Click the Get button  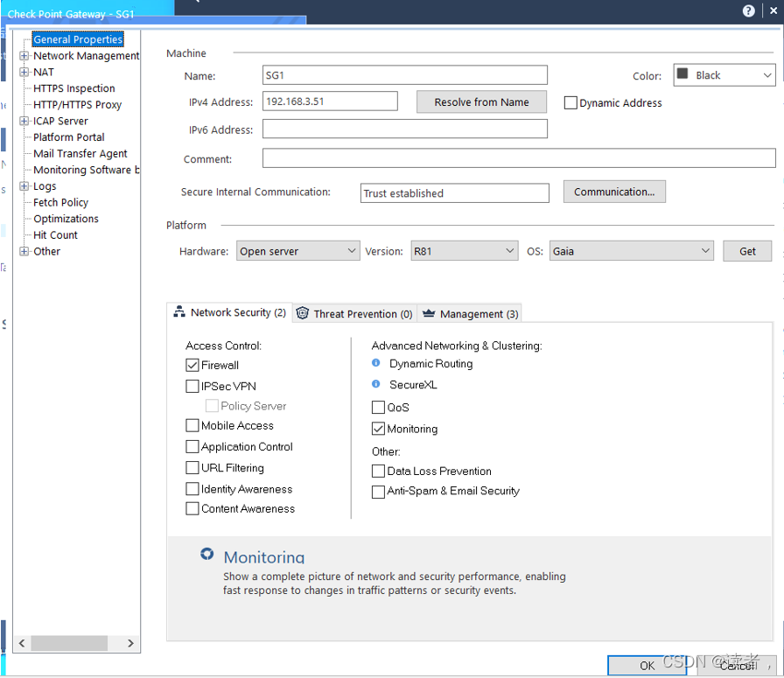point(747,251)
